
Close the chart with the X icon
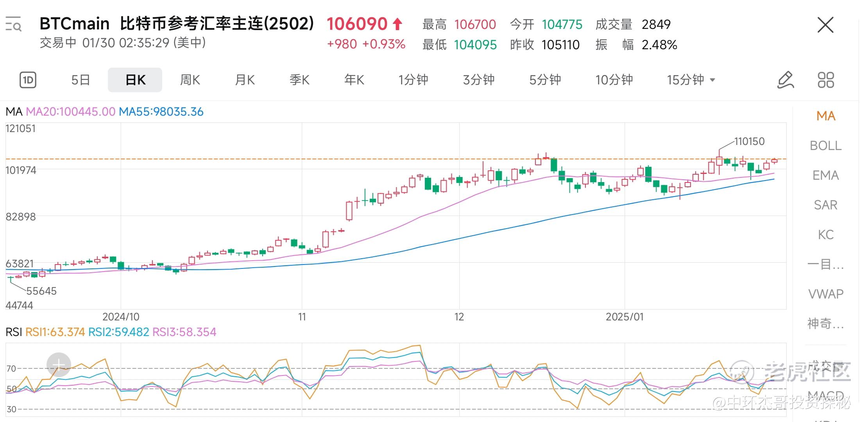click(825, 25)
